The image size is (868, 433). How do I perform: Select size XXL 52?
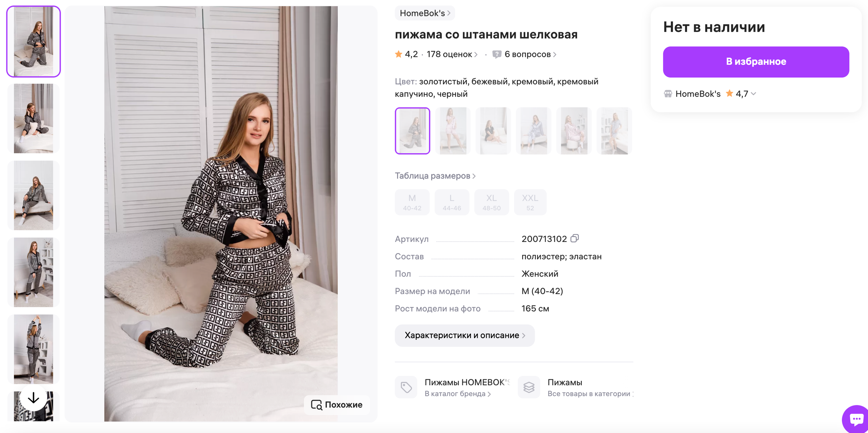[530, 202]
